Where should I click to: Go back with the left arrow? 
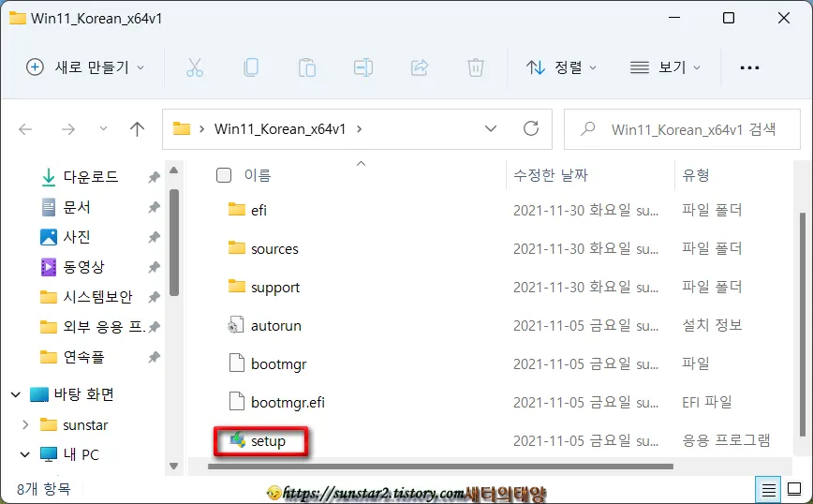pos(25,129)
